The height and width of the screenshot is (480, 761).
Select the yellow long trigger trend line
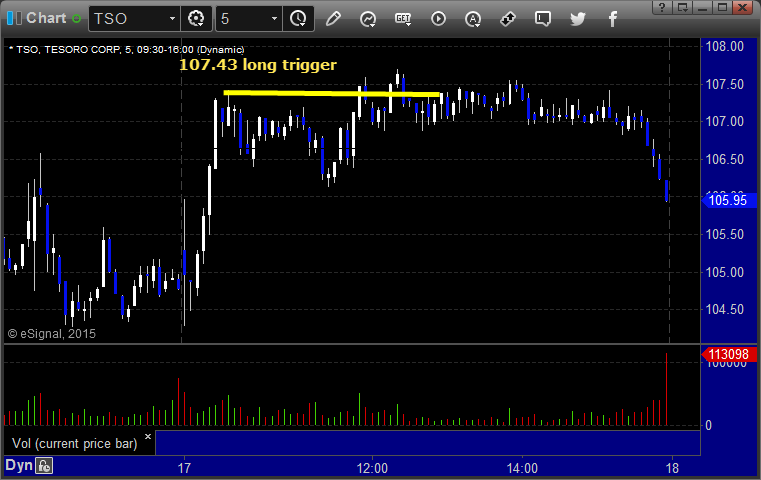[x=331, y=93]
